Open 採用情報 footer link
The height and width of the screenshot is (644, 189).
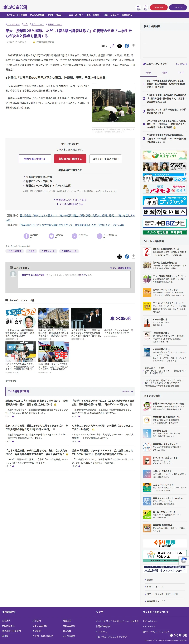click(x=37, y=620)
